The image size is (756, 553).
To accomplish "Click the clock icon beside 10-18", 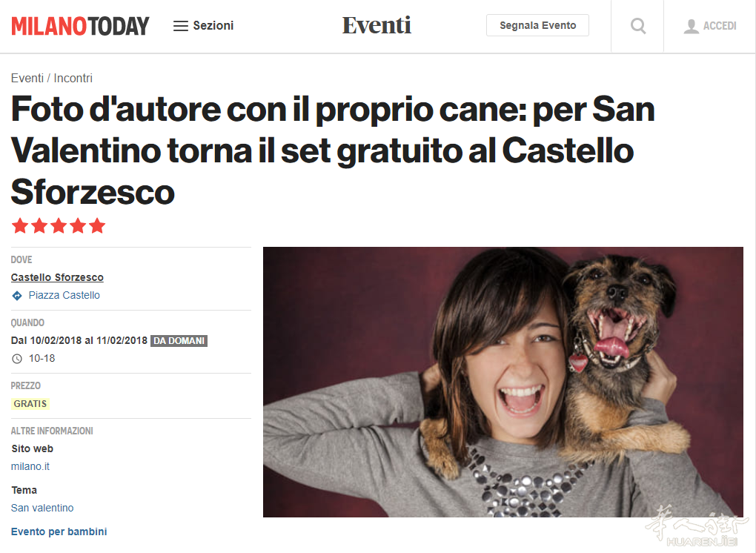I will pyautogui.click(x=17, y=359).
